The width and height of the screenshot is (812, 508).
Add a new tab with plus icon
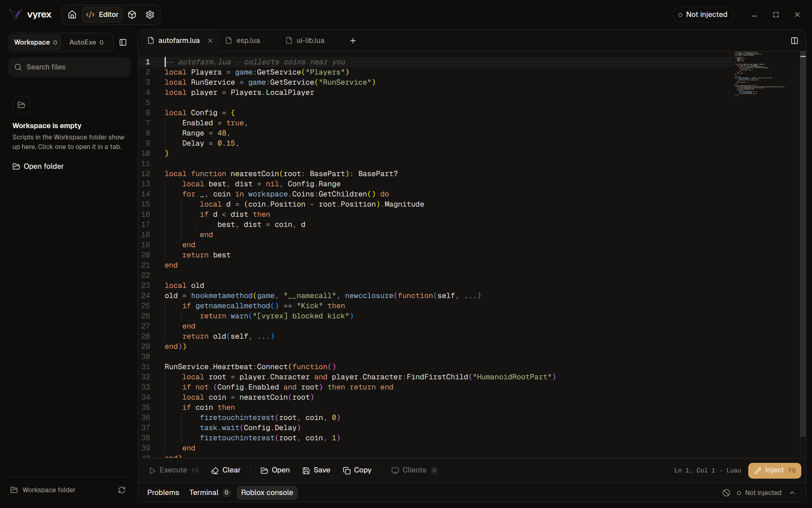pyautogui.click(x=353, y=41)
